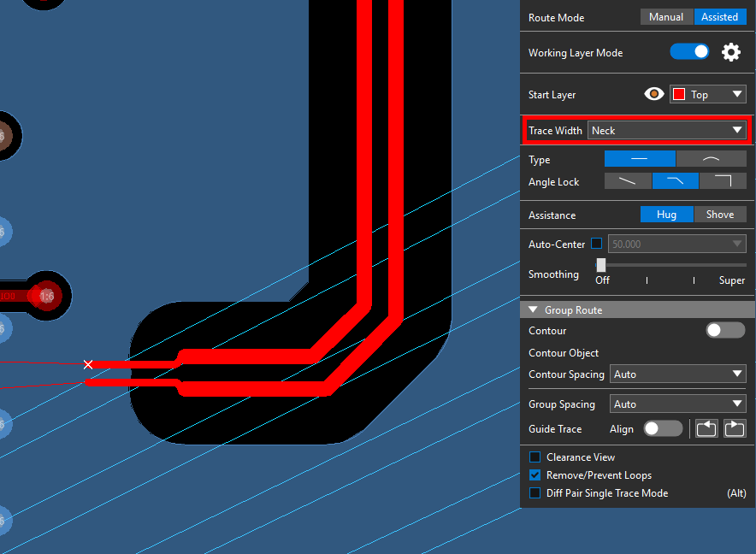Check the Clearance View checkbox

pos(535,457)
